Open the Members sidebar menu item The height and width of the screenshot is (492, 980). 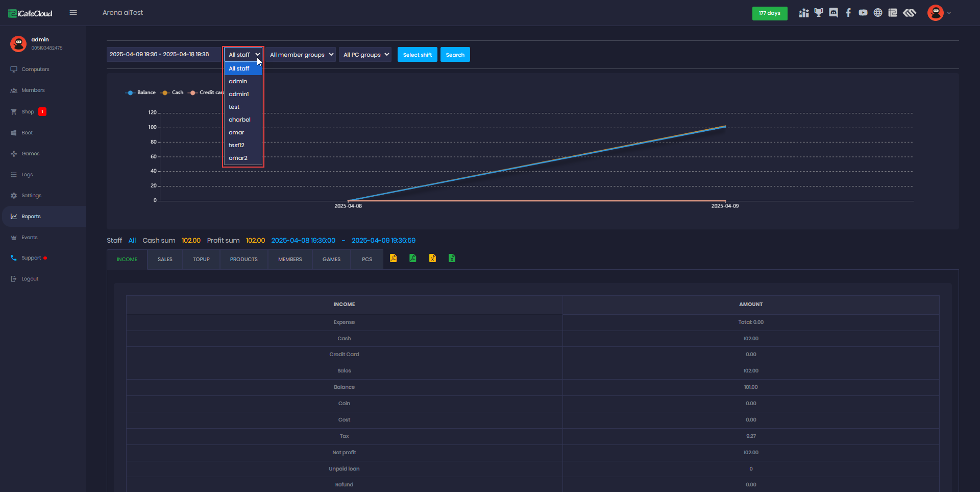[x=33, y=90]
